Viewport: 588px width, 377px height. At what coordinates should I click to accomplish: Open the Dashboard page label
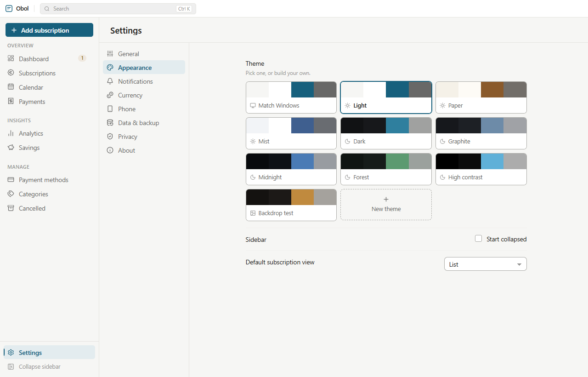(x=34, y=59)
